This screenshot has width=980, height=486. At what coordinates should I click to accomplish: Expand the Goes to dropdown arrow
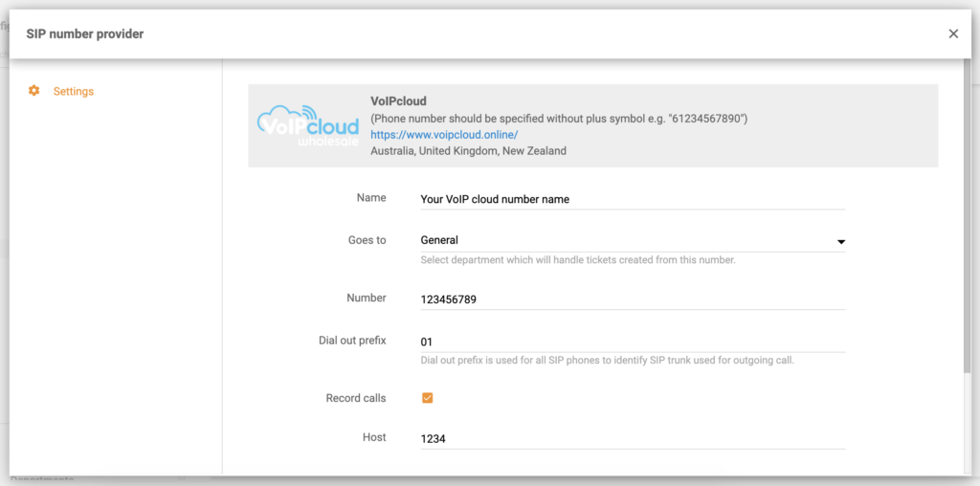click(840, 242)
